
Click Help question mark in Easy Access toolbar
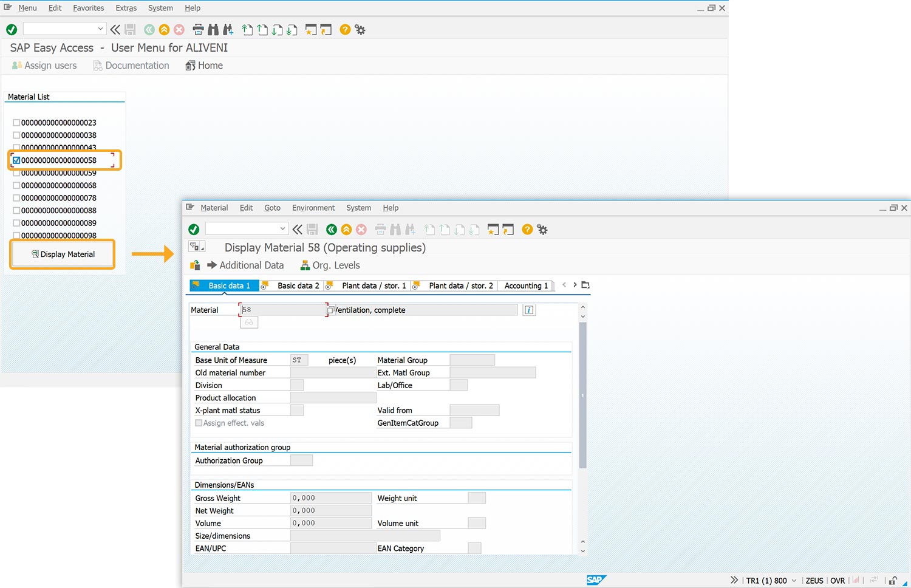click(345, 29)
